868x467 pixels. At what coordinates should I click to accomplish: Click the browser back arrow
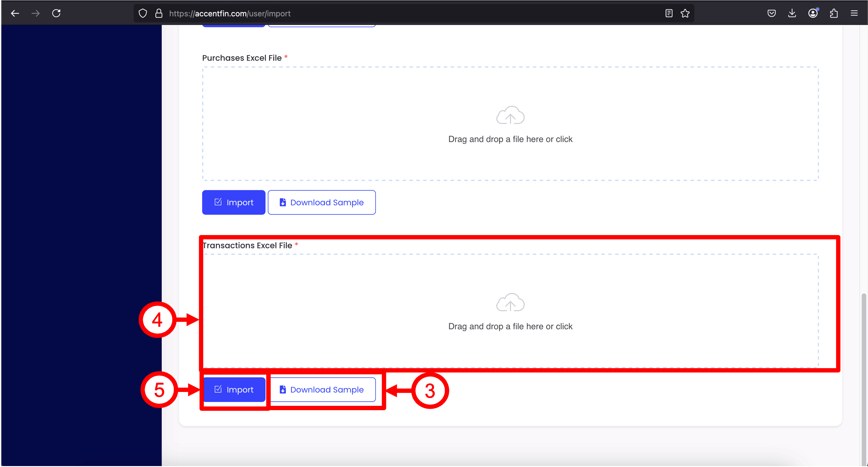(x=15, y=14)
